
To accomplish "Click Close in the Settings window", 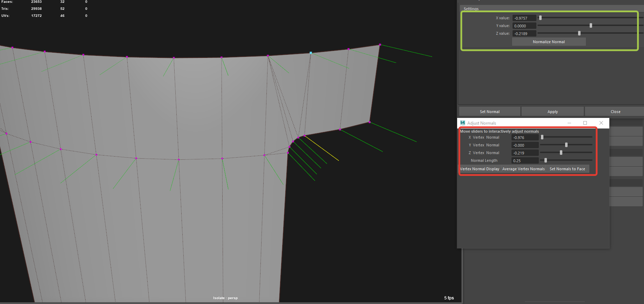I will [x=615, y=112].
